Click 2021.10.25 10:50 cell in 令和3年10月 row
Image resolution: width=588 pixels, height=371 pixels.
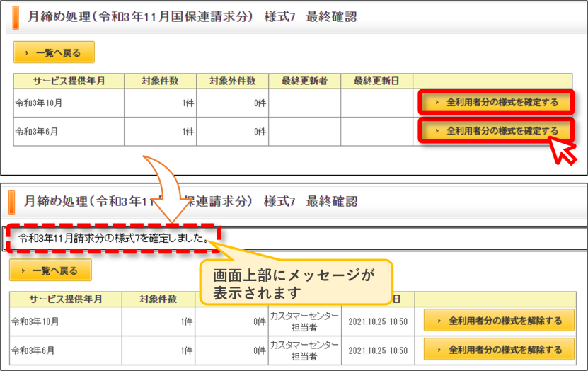378,321
